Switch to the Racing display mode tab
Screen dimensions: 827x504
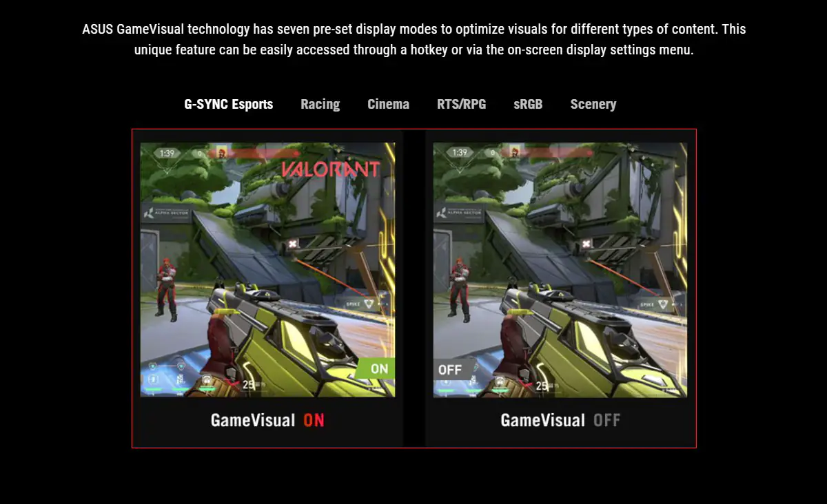[320, 105]
